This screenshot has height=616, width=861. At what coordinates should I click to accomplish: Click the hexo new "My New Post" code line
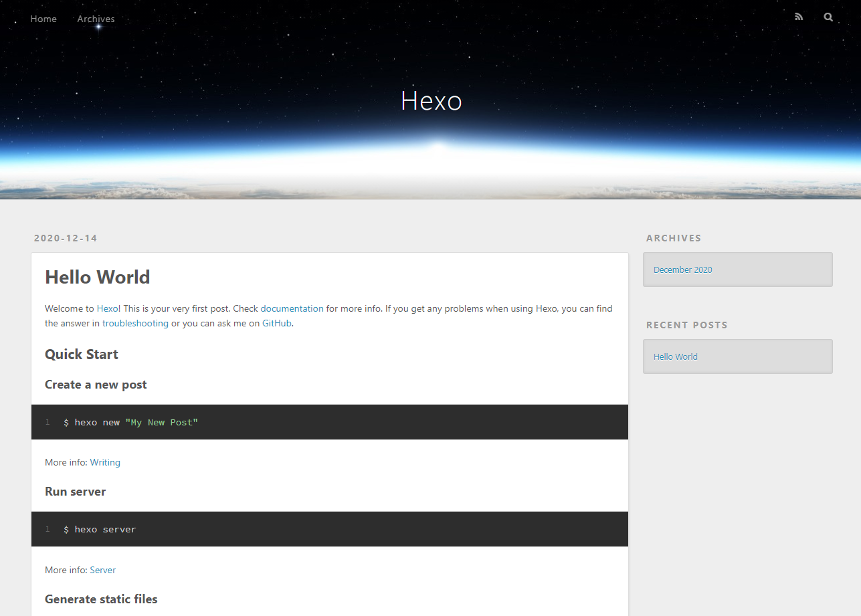click(131, 423)
